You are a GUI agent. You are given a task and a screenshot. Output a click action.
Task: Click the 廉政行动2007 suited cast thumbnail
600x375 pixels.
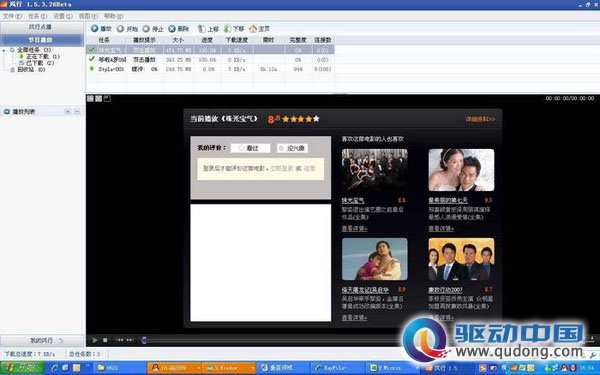[461, 259]
